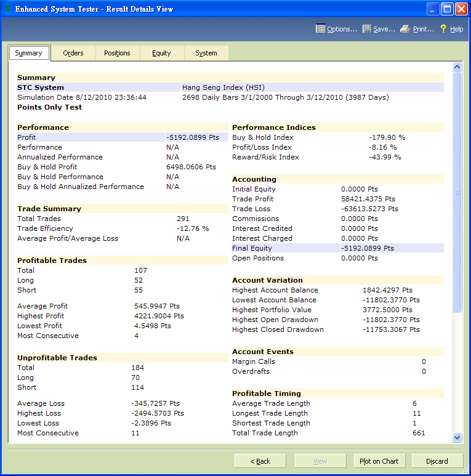Image resolution: width=471 pixels, height=476 pixels.
Task: Click Reward/Risk Index value -43.99 %
Action: tap(385, 157)
